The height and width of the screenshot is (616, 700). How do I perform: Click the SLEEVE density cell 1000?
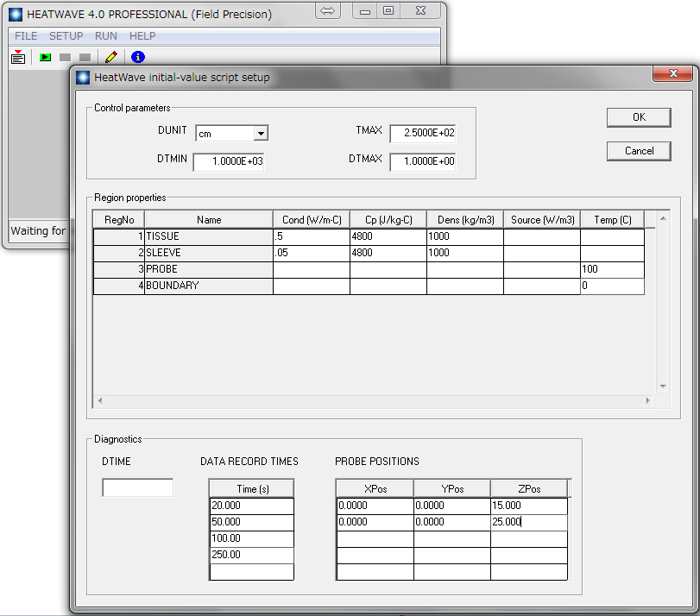(464, 253)
